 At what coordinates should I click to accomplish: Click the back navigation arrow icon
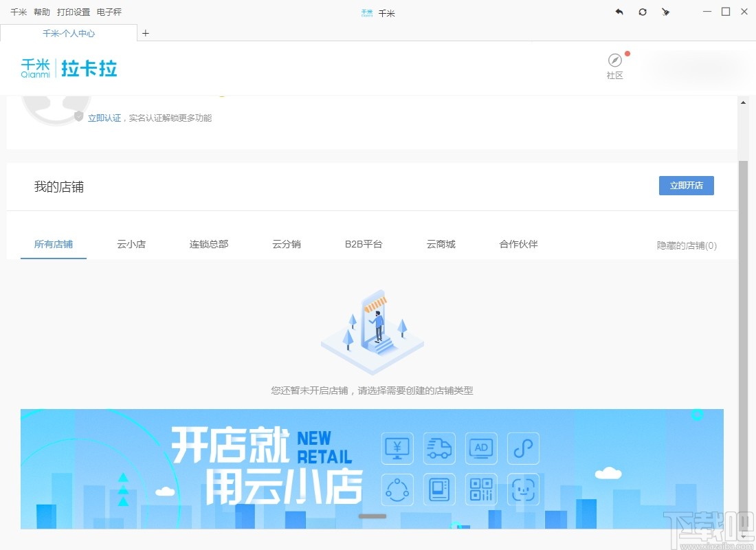pos(619,12)
